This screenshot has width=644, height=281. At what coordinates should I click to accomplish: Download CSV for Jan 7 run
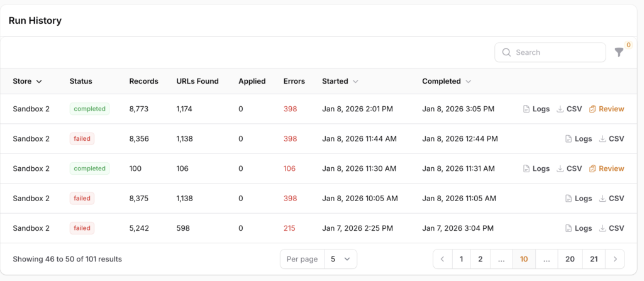point(611,228)
